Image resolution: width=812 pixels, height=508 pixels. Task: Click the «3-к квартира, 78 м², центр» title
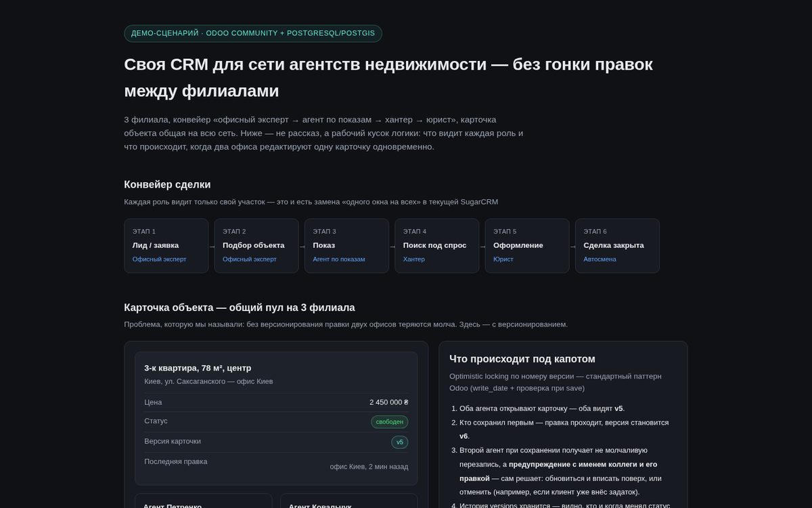[198, 368]
